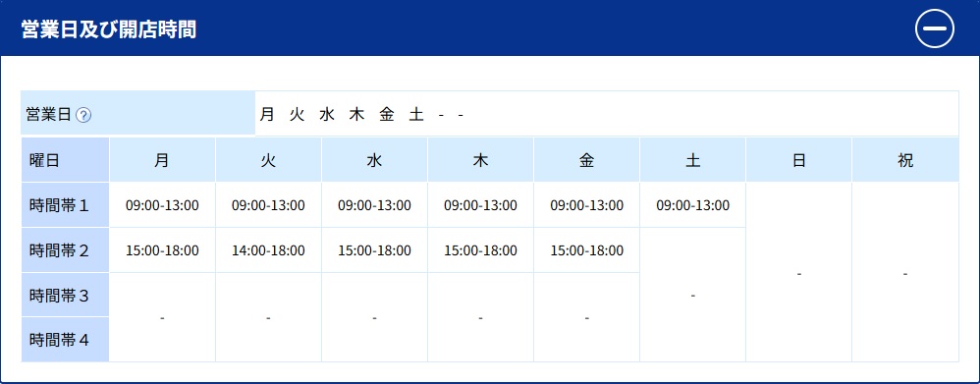Viewport: 980px width, 384px height.
Task: Click Thursday's 09:00-13:00 time cell
Action: [480, 205]
